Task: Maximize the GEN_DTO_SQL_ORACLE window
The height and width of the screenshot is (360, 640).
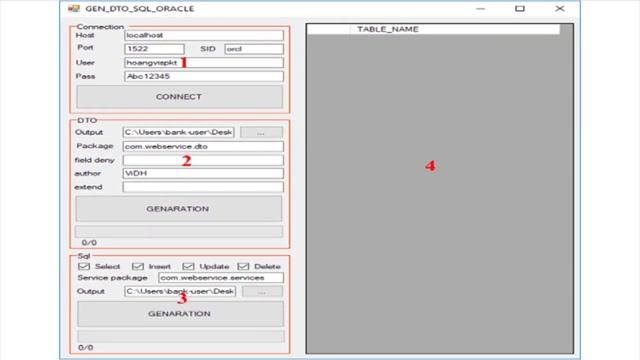Action: (520, 9)
